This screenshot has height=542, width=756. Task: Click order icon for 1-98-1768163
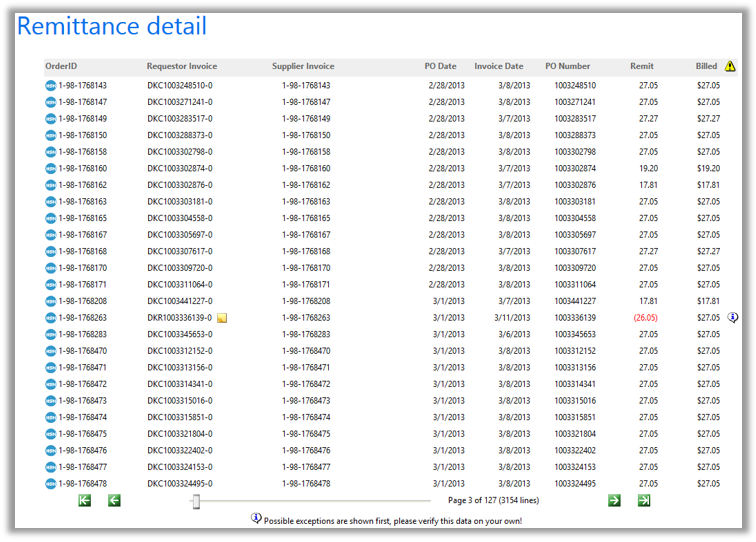point(51,202)
